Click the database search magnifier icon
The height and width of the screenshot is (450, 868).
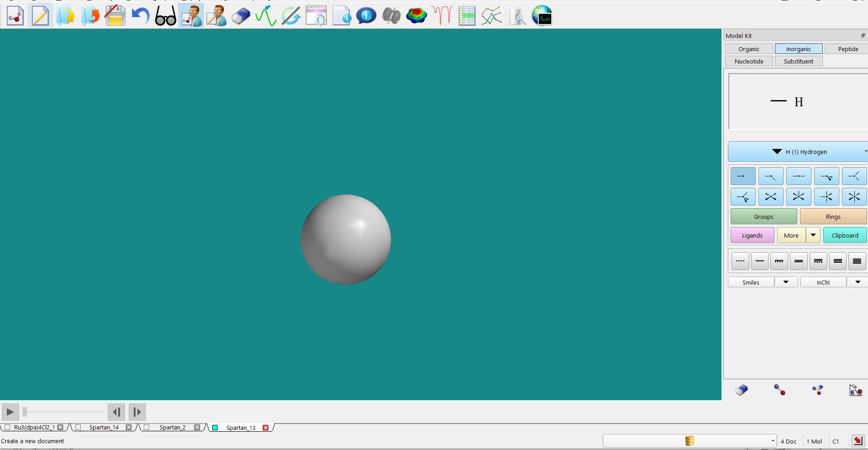click(x=517, y=16)
